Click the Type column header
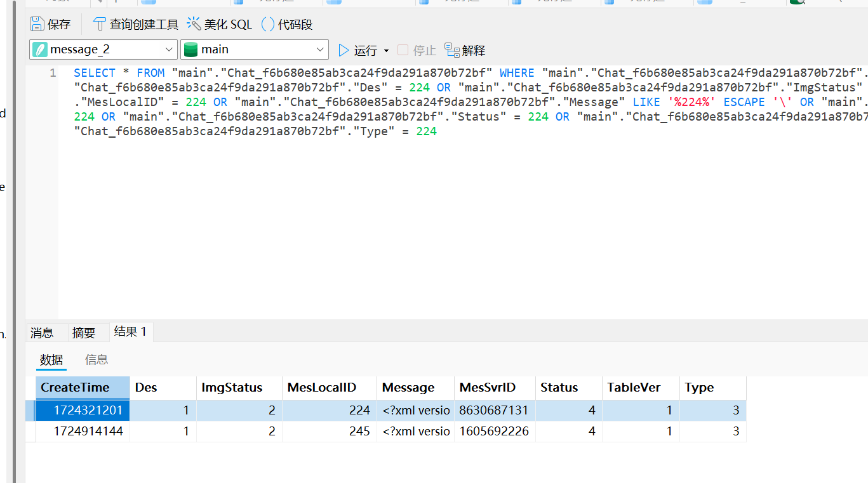Image resolution: width=868 pixels, height=483 pixels. pos(713,388)
